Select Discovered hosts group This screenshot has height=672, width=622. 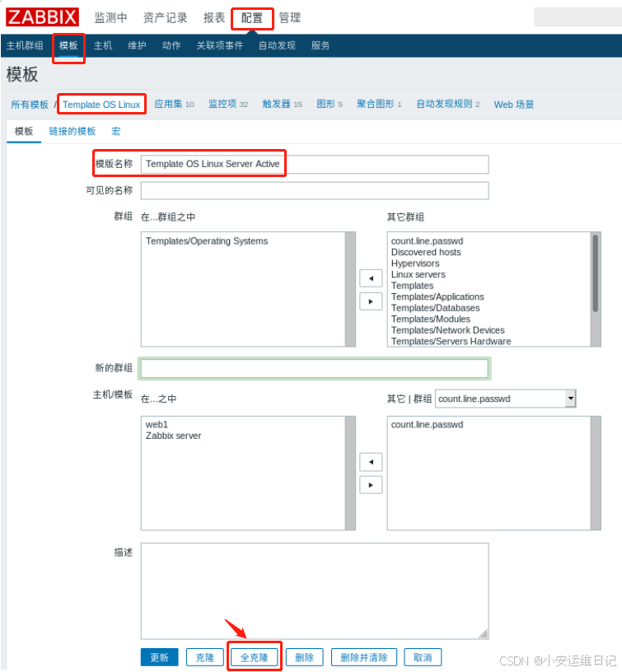[x=426, y=252]
